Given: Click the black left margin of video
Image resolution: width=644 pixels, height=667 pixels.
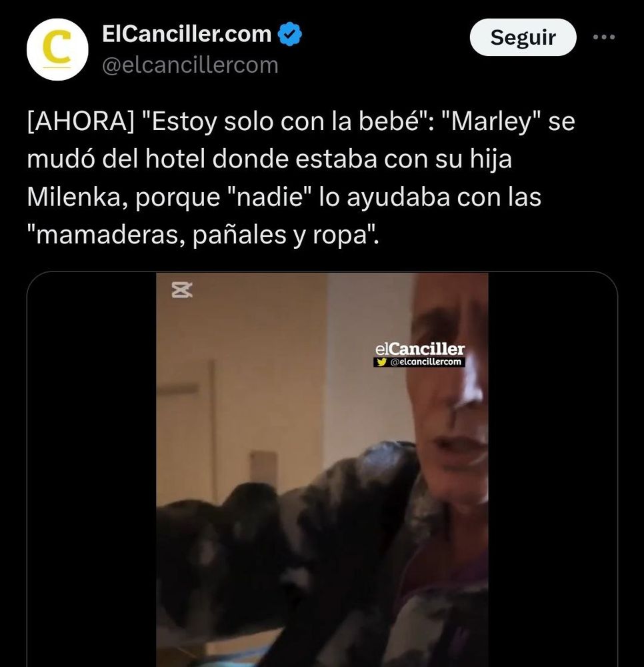Looking at the screenshot, I should coord(92,470).
